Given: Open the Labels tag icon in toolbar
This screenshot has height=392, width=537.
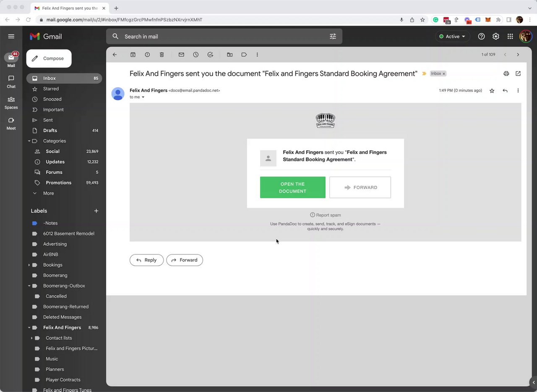Looking at the screenshot, I should [x=244, y=55].
